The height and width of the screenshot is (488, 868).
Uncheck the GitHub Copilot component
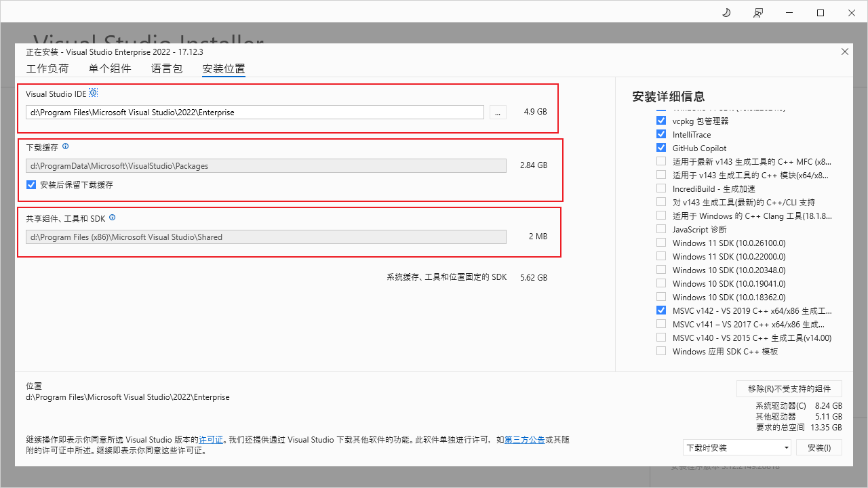point(661,148)
